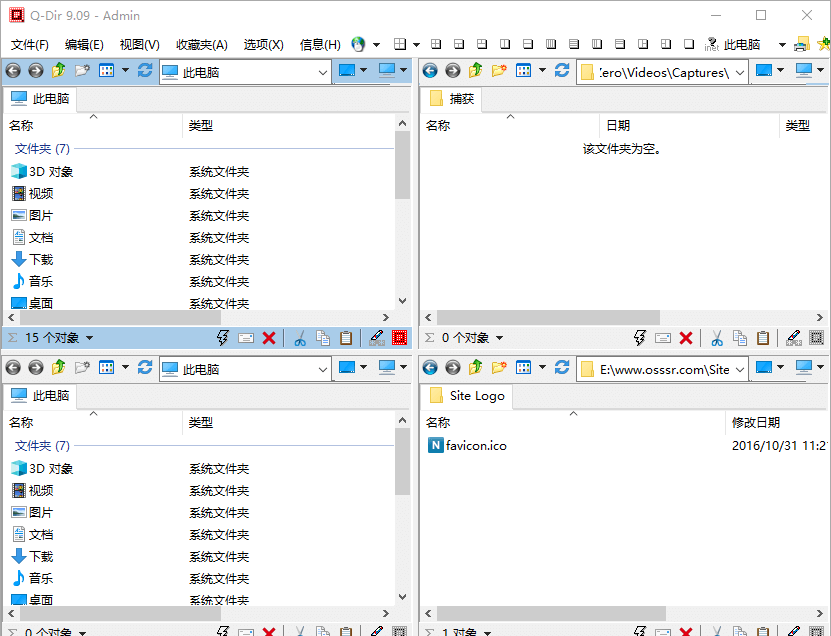
Task: Expand the 15 个对象 status dropdown
Action: click(89, 338)
